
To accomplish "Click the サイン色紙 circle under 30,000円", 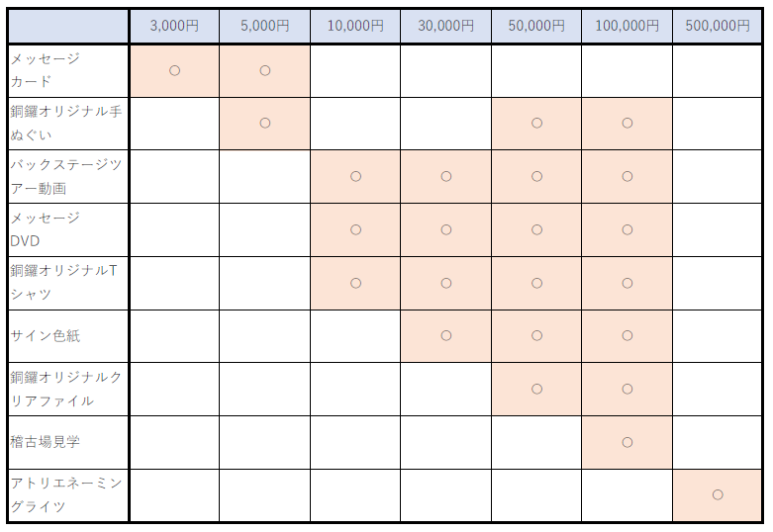I will 445,336.
